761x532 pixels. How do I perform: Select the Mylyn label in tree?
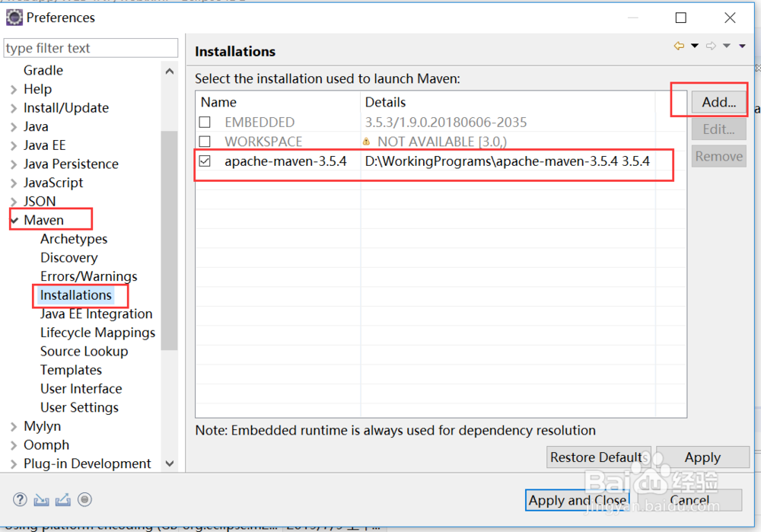(x=42, y=426)
